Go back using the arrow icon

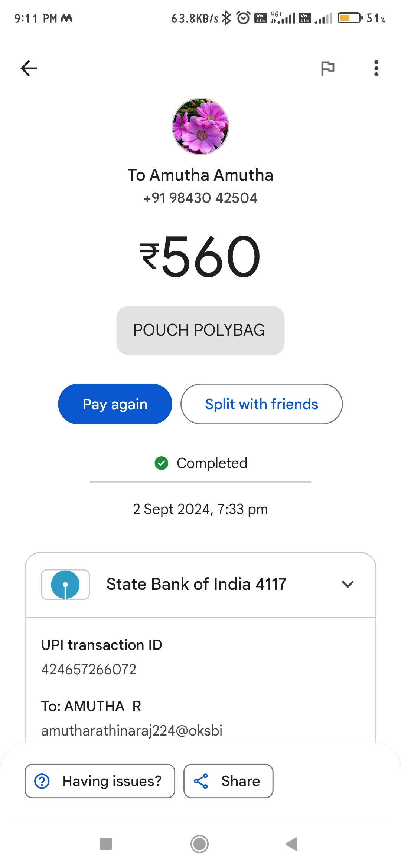(x=29, y=68)
